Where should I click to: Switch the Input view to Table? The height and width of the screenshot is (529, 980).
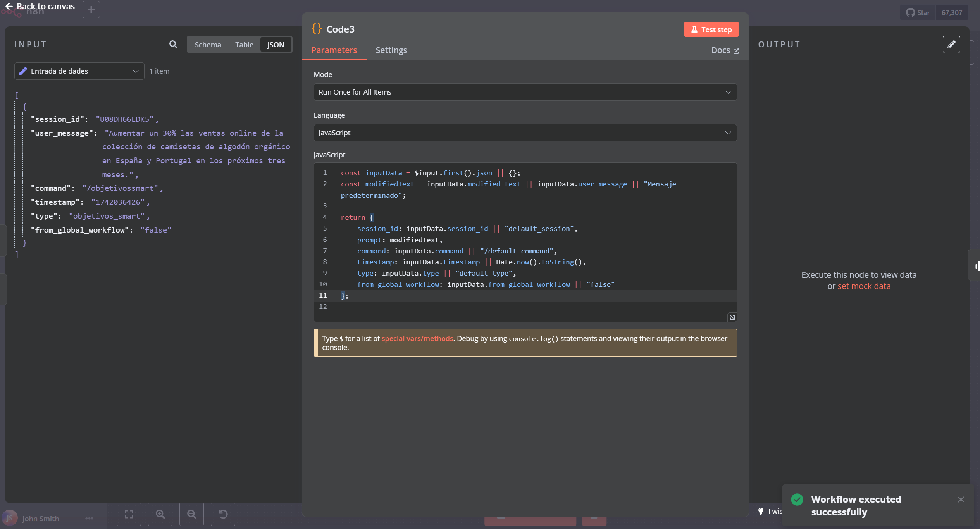pyautogui.click(x=244, y=45)
